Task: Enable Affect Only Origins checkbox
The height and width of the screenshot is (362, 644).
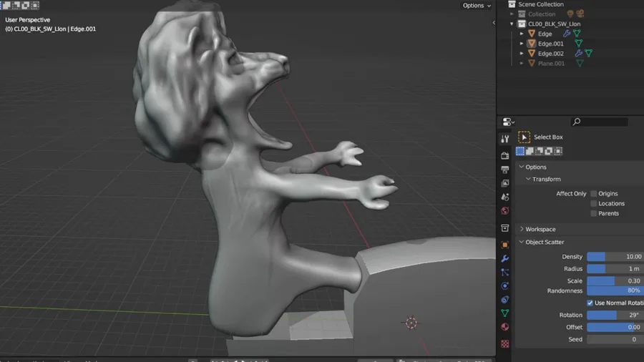Action: (x=593, y=194)
